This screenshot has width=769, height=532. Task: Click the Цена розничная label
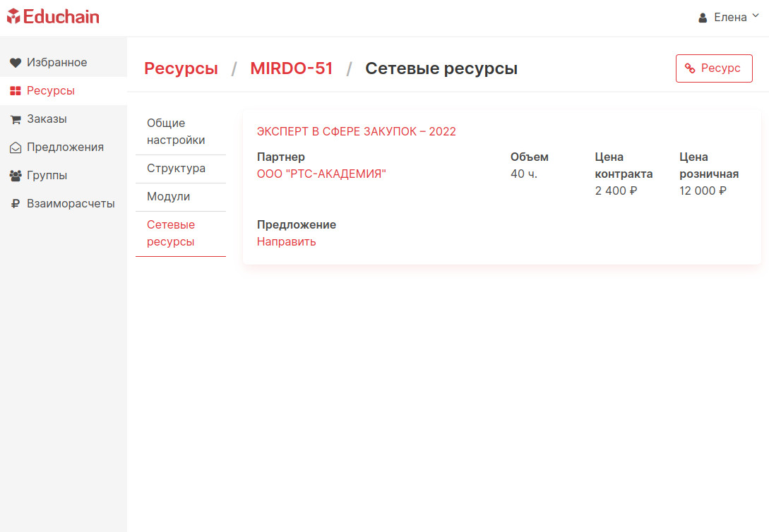(709, 166)
